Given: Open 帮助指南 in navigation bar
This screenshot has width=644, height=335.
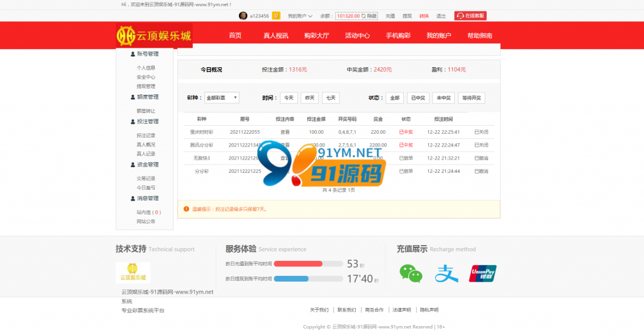Looking at the screenshot, I should click(x=480, y=36).
